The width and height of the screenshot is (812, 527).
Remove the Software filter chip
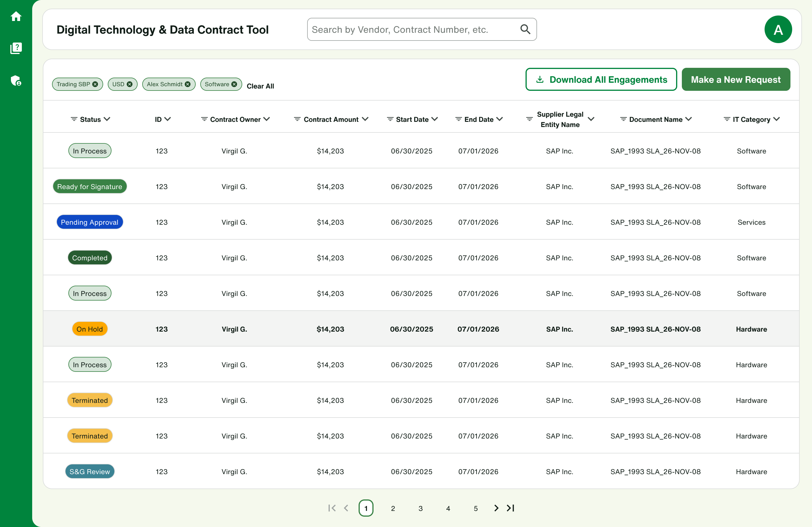coord(234,84)
